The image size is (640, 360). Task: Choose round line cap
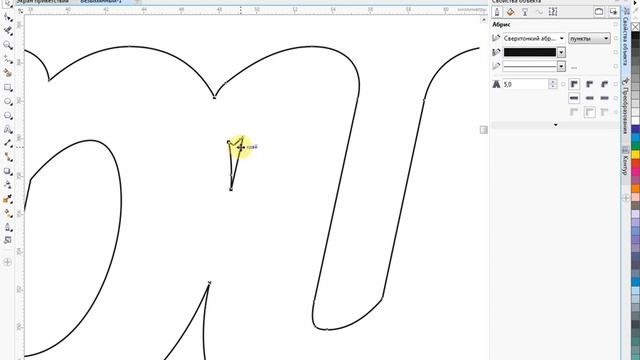pyautogui.click(x=589, y=98)
